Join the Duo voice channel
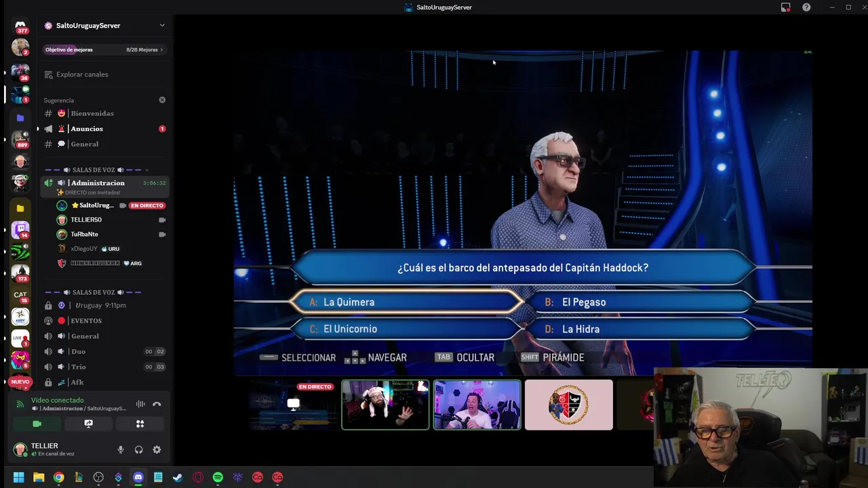Image resolution: width=868 pixels, height=488 pixels. [x=78, y=352]
